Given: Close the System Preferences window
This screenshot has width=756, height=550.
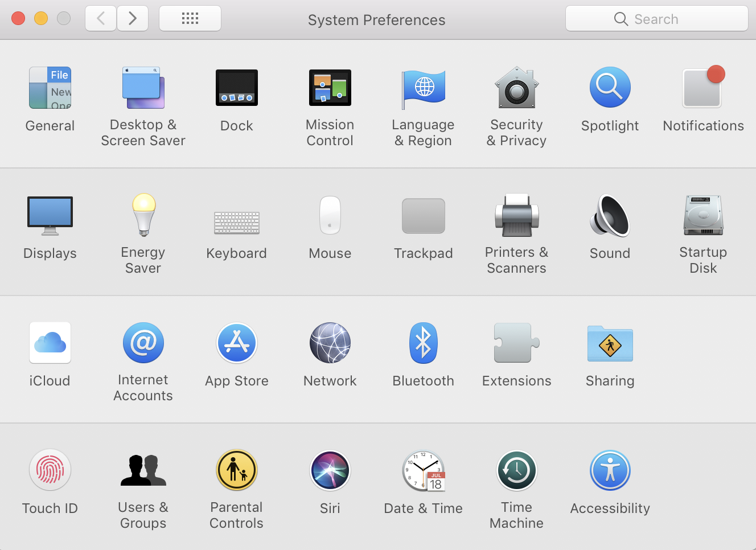Looking at the screenshot, I should tap(18, 18).
